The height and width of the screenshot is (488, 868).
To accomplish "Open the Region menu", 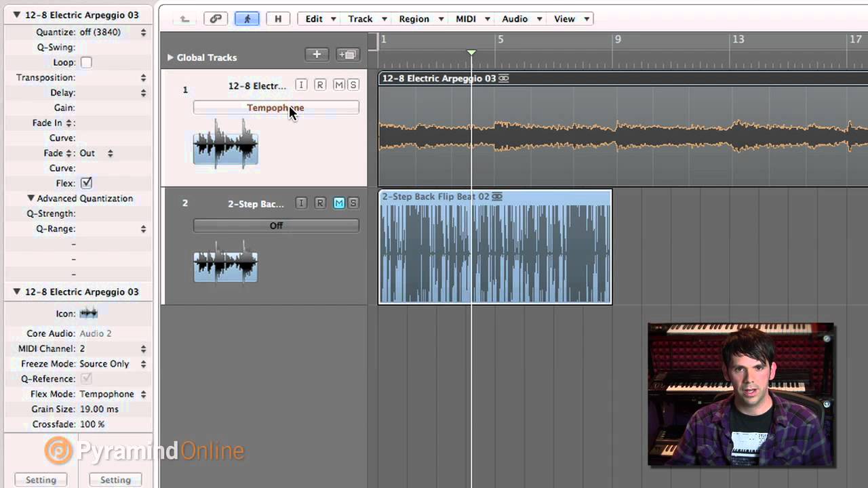I will (420, 19).
